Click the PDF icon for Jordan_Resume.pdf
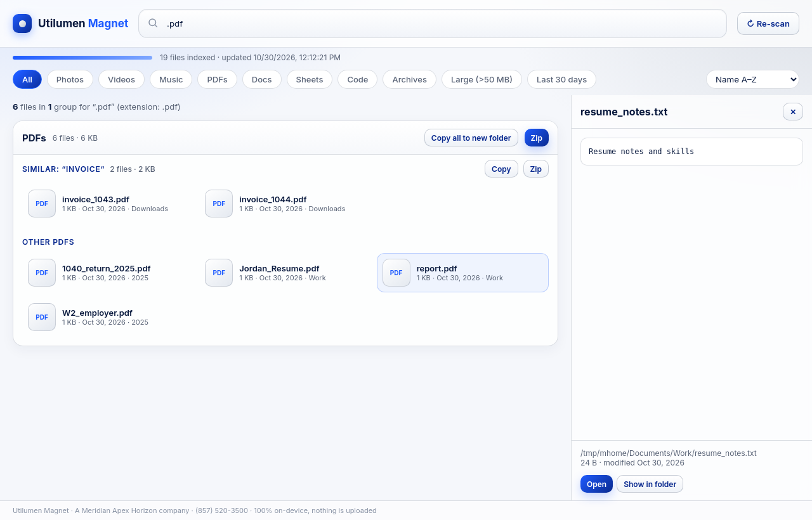Image resolution: width=812 pixels, height=520 pixels. [219, 273]
